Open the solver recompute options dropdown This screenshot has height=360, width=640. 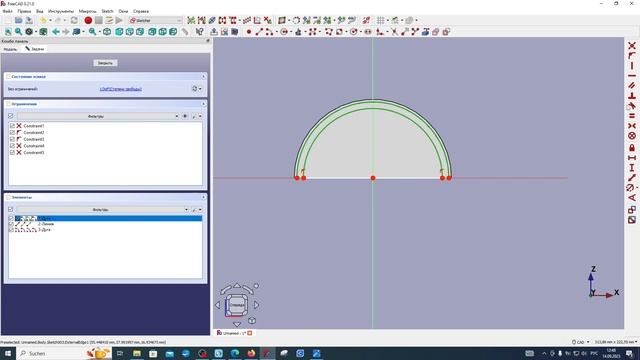tap(200, 89)
